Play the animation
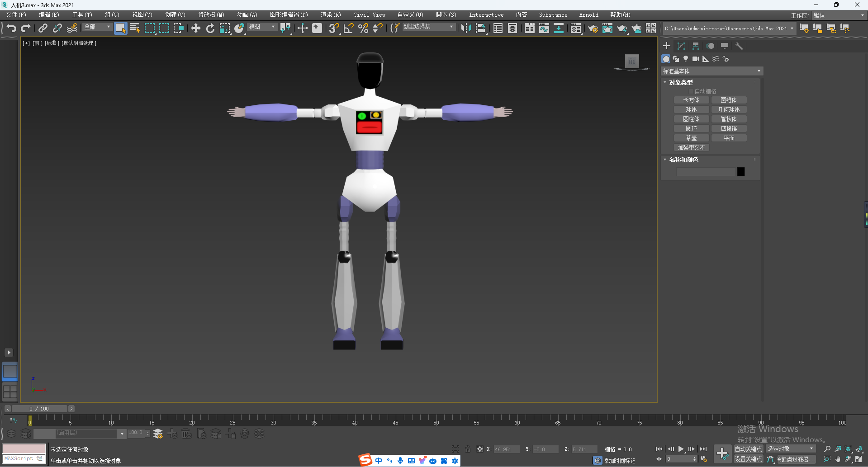This screenshot has width=868, height=467. 681,449
